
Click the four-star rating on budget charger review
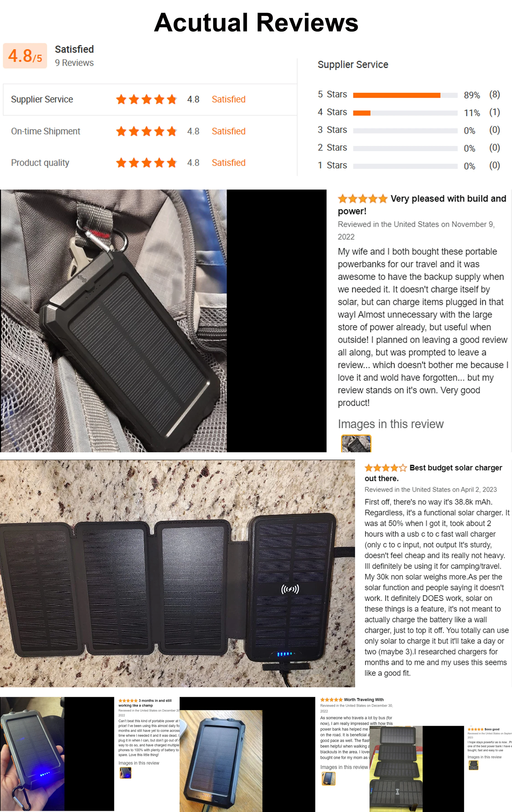(x=385, y=468)
